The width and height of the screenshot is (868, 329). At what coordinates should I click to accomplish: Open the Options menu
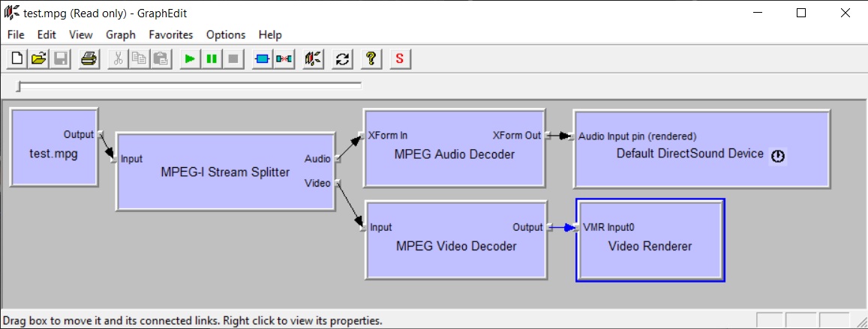click(x=226, y=34)
